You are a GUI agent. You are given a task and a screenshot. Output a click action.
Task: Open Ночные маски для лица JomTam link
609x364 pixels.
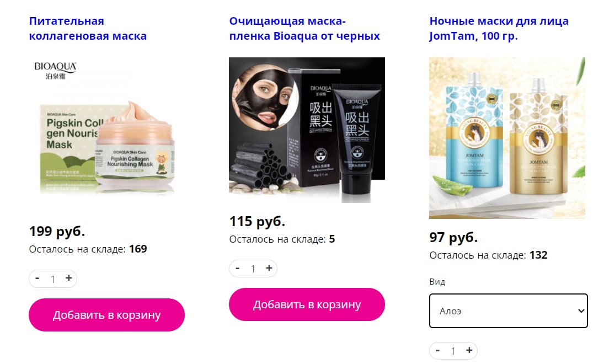[x=499, y=28]
